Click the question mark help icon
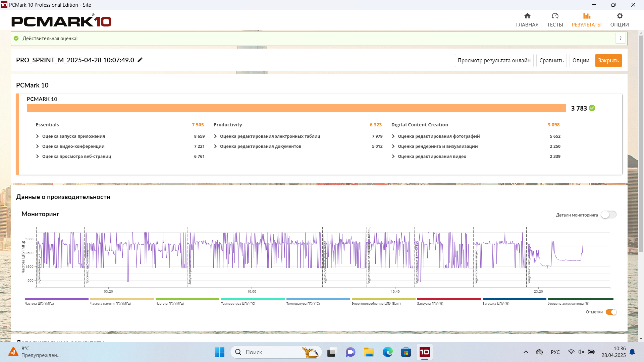This screenshot has height=362, width=644. click(621, 39)
